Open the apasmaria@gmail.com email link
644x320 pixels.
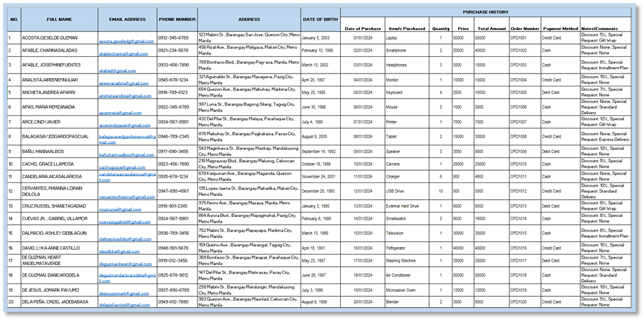[x=120, y=113]
